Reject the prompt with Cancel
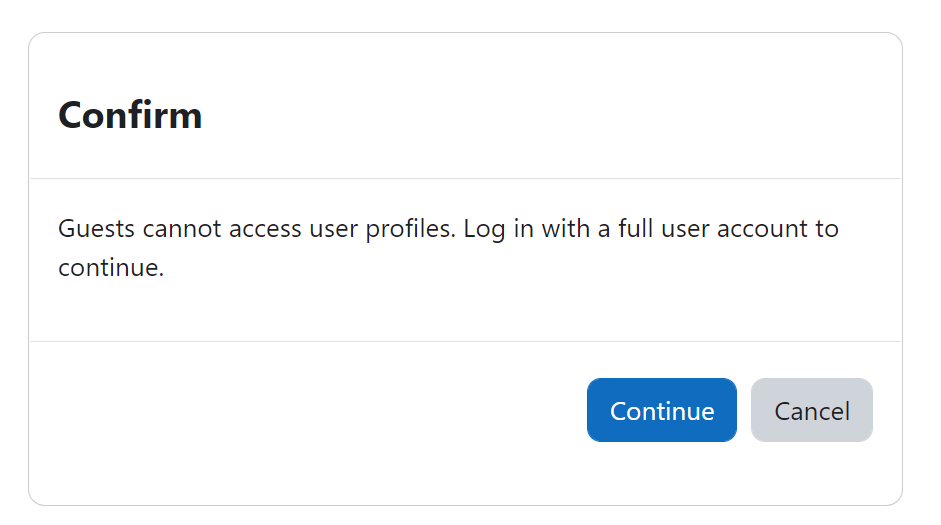This screenshot has height=525, width=941. 811,410
